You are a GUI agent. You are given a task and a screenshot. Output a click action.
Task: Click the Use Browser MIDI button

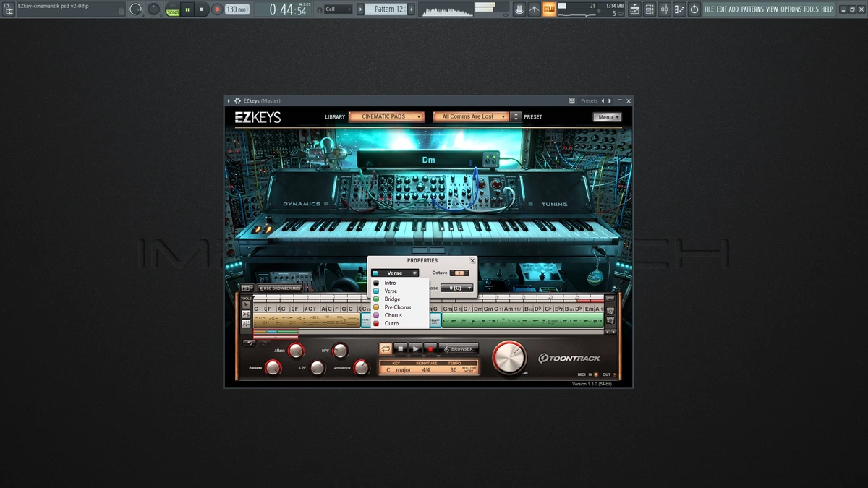(280, 288)
